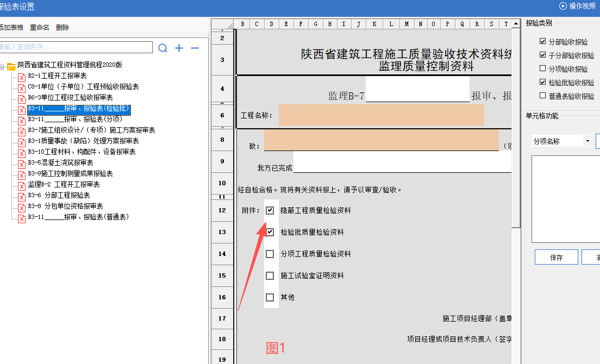This screenshot has height=364, width=600.
Task: Tick the 普通表验收报验 checkbox
Action: (542, 96)
